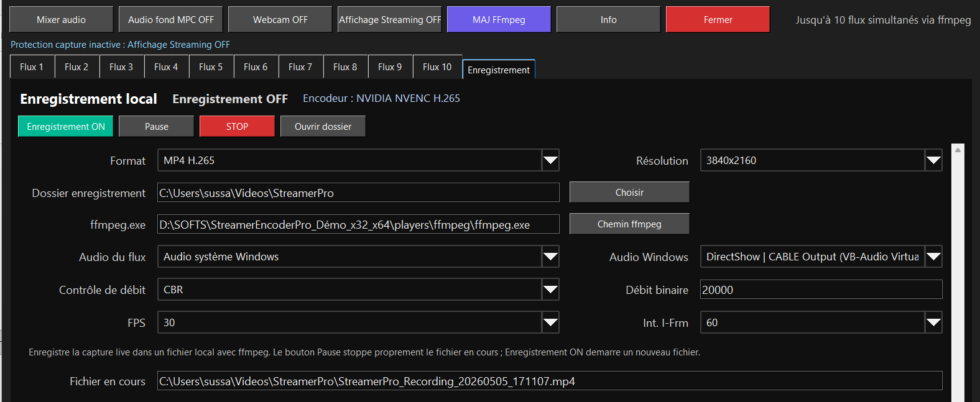The image size is (980, 402).
Task: Click the scrollbar up arrow
Action: (x=958, y=150)
